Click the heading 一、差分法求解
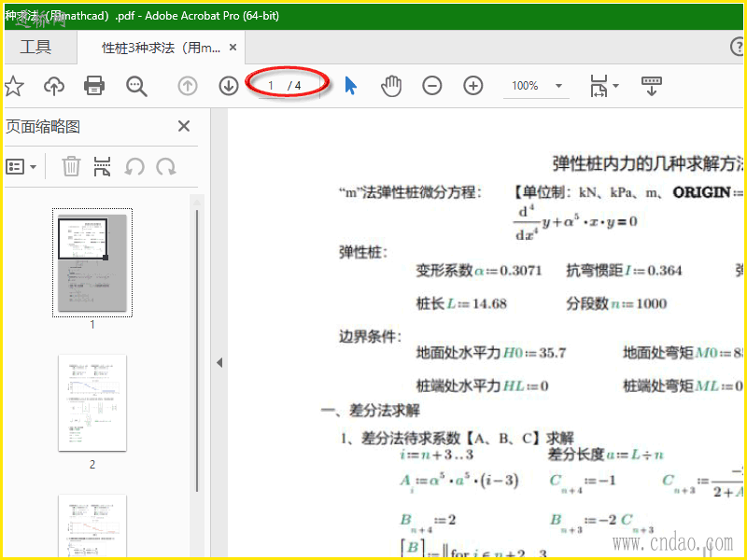The width and height of the screenshot is (747, 560). pyautogui.click(x=370, y=411)
